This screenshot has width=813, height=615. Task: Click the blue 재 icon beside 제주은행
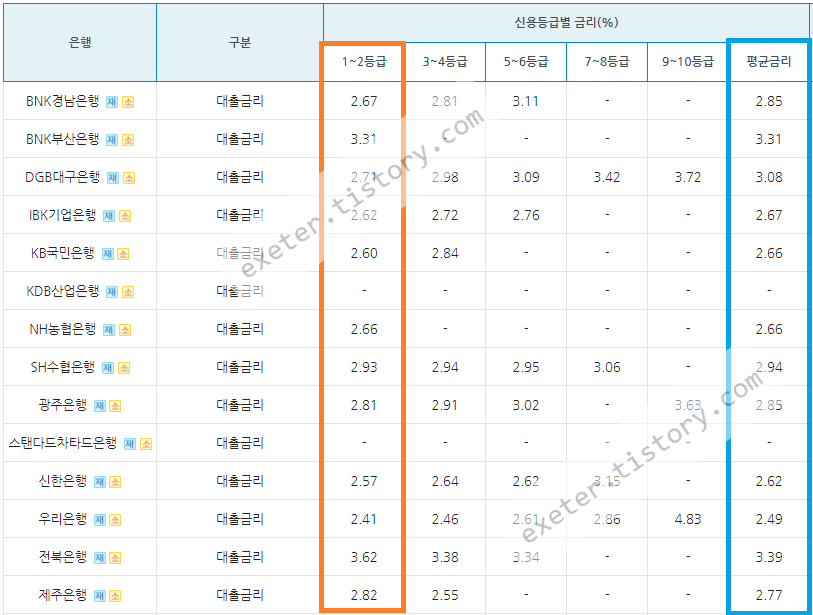100,596
